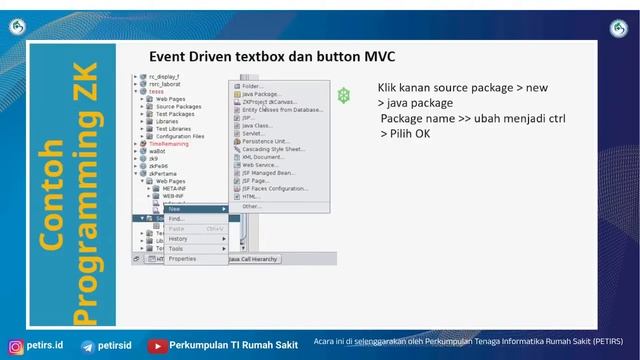Select the TimeRemaining project icon
The image size is (640, 360).
143,144
